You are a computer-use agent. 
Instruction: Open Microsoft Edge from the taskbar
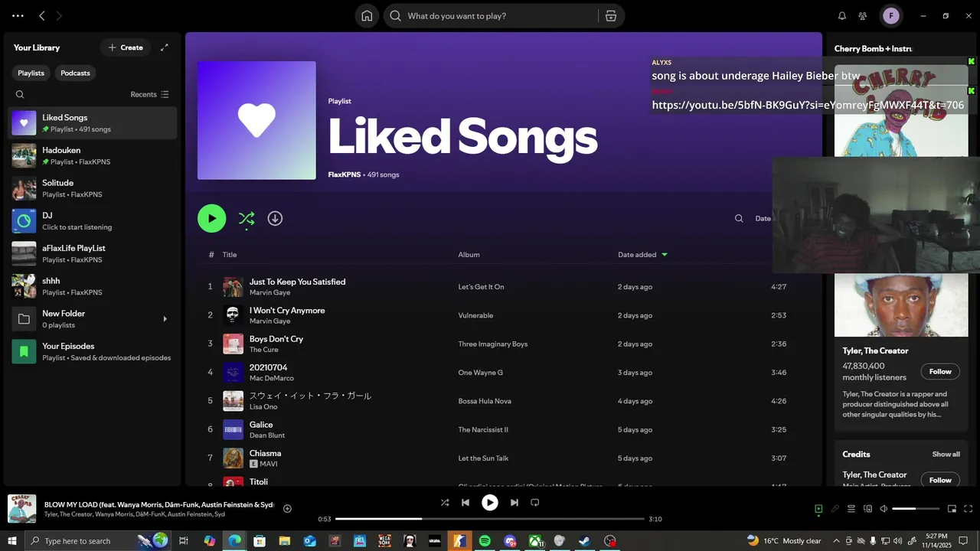(x=234, y=541)
